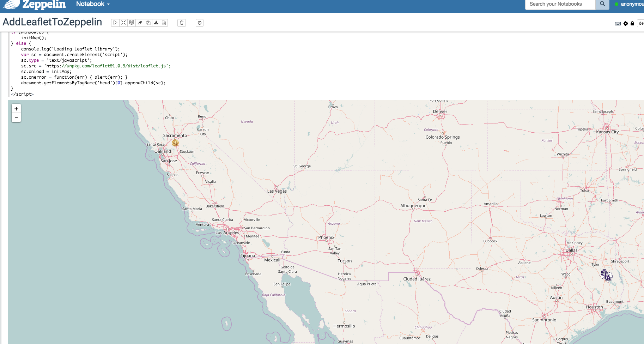Screen dimensions: 644x344
Task: Open interpreter bindings with the gear icon
Action: (626, 23)
